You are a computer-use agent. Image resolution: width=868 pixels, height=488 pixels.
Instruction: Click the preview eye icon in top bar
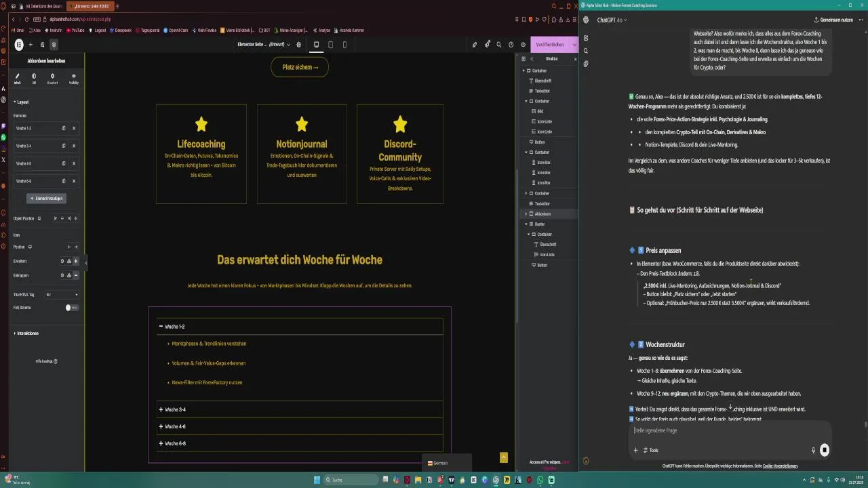pyautogui.click(x=523, y=45)
